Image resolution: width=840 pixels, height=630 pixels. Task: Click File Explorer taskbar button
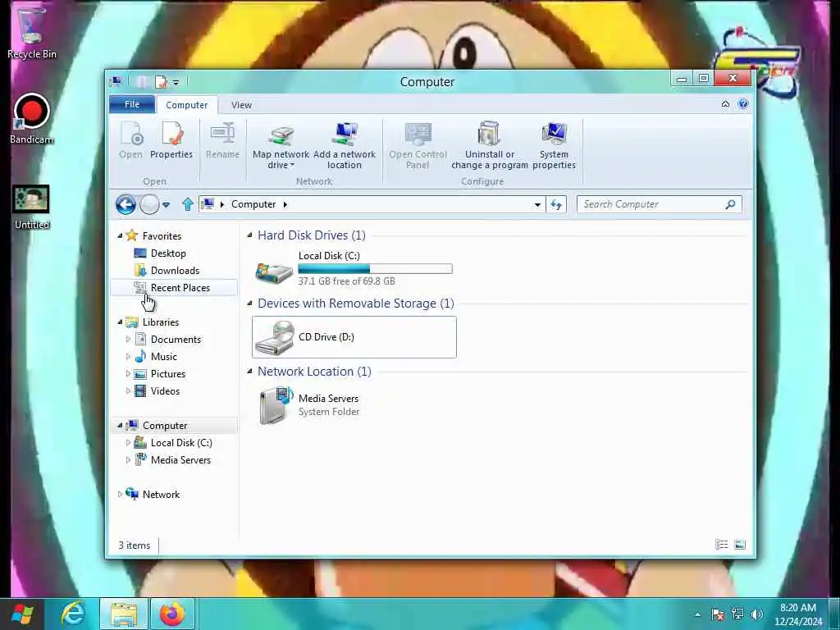tap(125, 614)
